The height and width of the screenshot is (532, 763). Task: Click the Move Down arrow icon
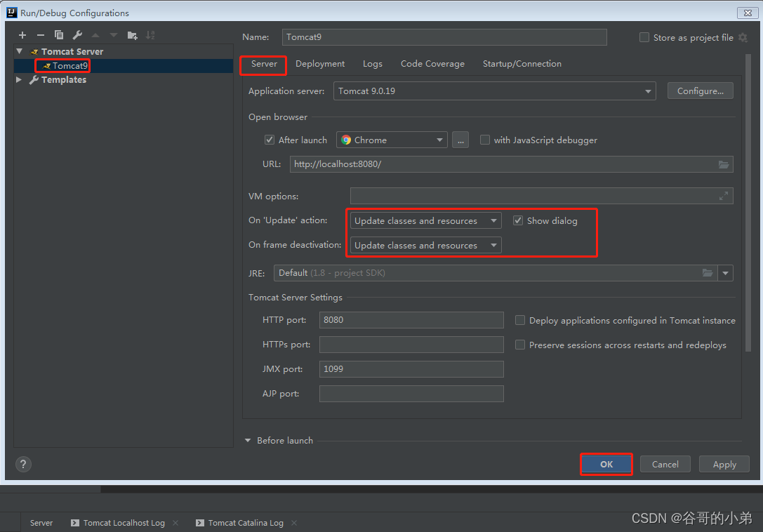click(x=114, y=35)
